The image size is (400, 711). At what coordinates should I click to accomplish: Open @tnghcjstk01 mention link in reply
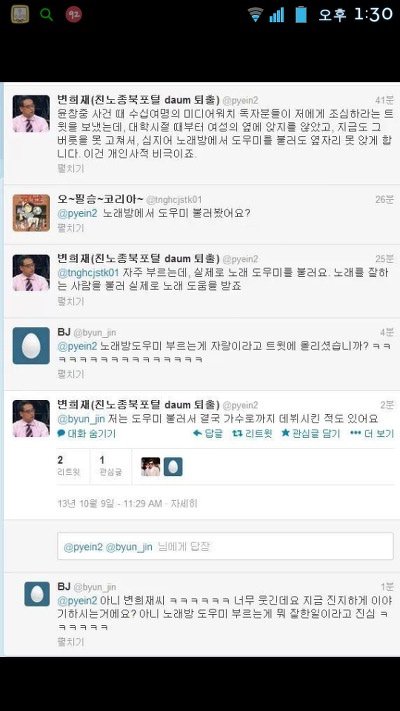pyautogui.click(x=88, y=273)
